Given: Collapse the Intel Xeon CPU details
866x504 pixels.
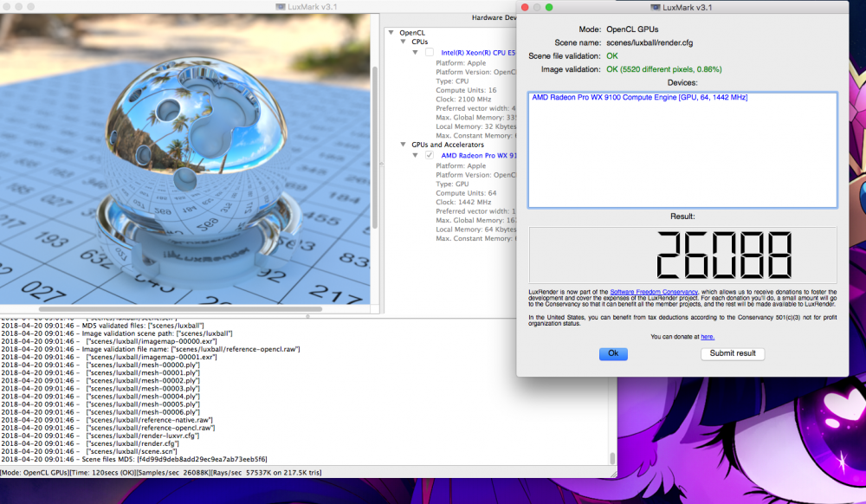Looking at the screenshot, I should pyautogui.click(x=416, y=53).
